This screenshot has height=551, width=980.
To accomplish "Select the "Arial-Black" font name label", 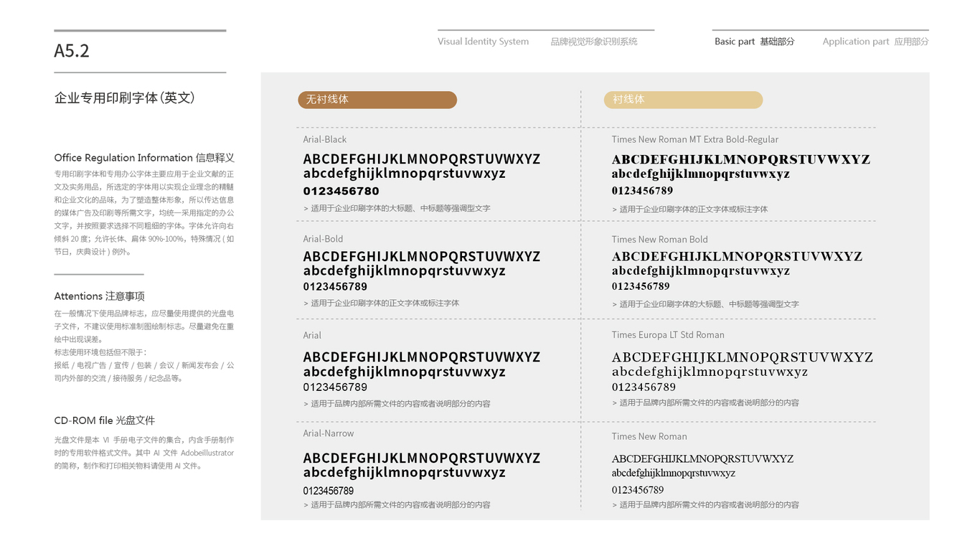I will tap(325, 139).
